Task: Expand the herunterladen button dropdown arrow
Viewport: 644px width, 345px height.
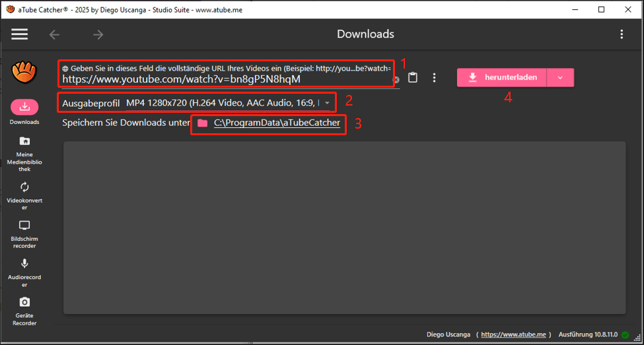Action: pyautogui.click(x=560, y=78)
